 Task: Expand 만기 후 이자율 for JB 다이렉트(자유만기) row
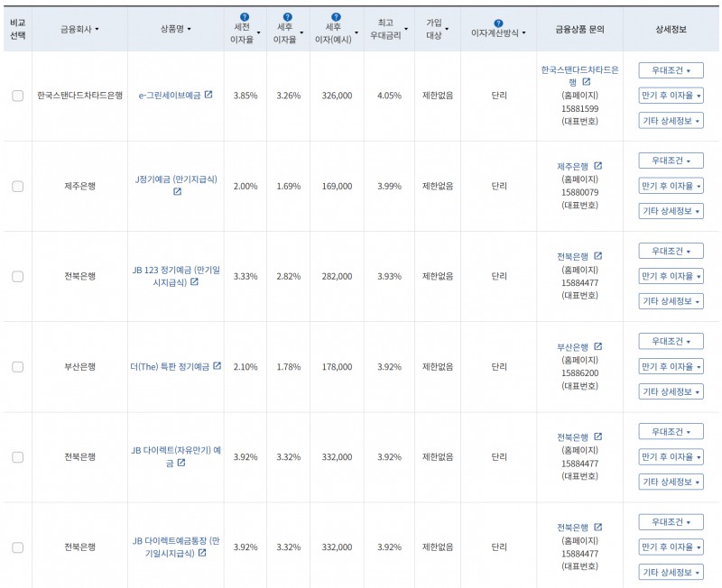pyautogui.click(x=671, y=457)
